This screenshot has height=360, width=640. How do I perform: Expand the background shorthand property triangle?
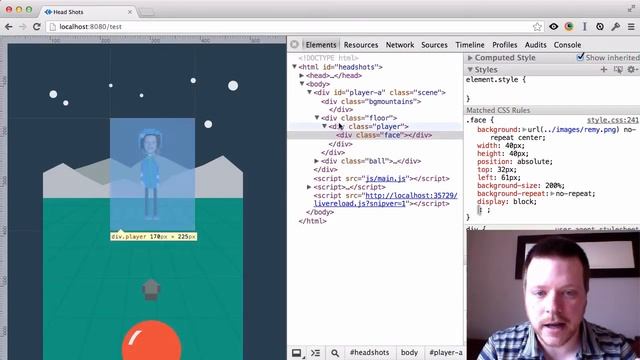click(x=524, y=130)
